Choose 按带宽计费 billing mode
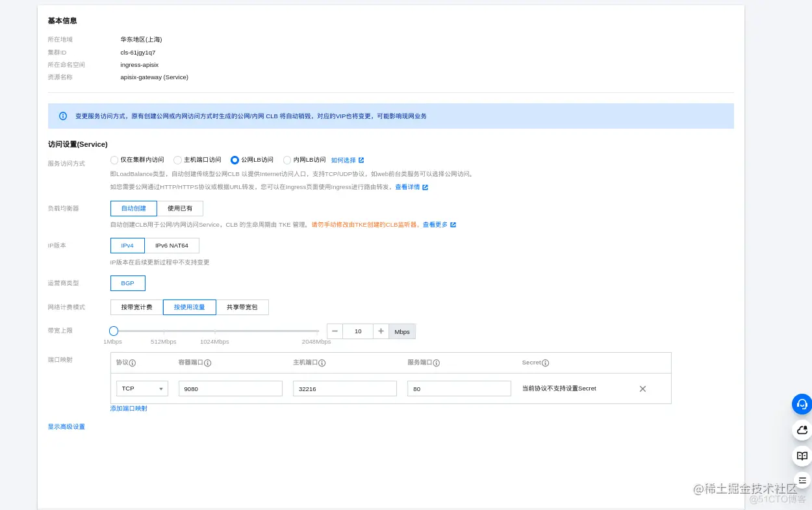The height and width of the screenshot is (510, 812). point(136,307)
